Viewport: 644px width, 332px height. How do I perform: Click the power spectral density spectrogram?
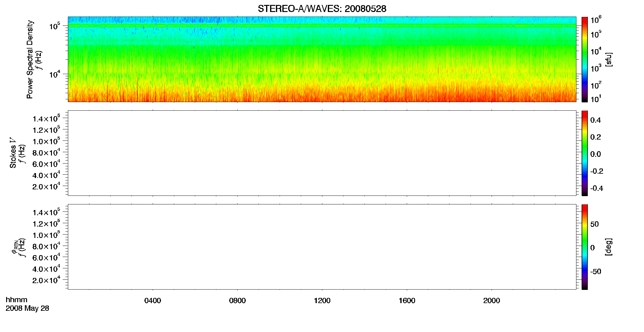click(x=322, y=59)
